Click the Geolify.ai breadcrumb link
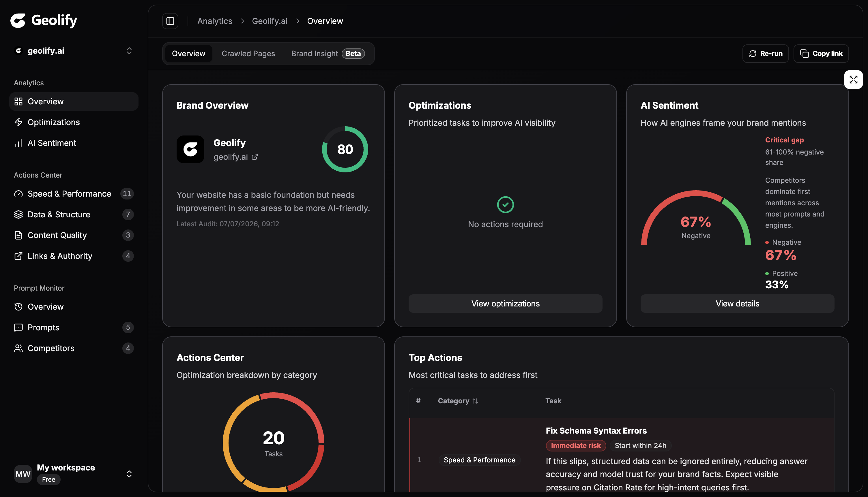 point(270,21)
